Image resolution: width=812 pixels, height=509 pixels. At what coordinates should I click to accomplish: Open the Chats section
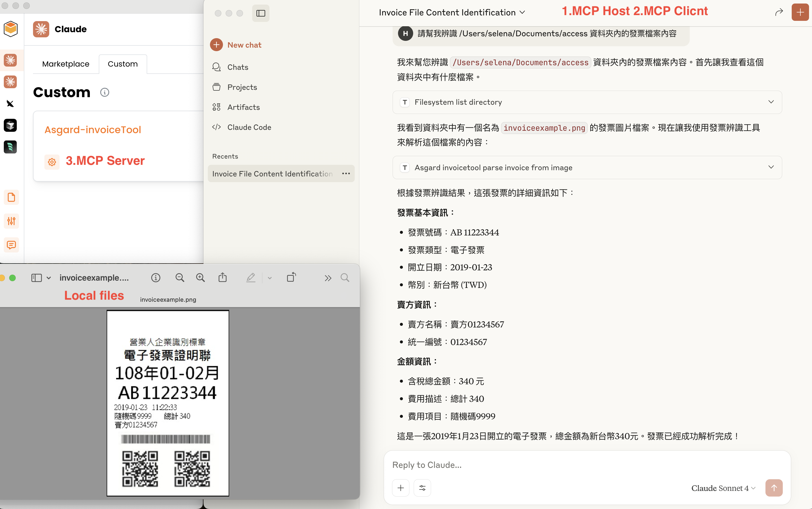tap(237, 67)
